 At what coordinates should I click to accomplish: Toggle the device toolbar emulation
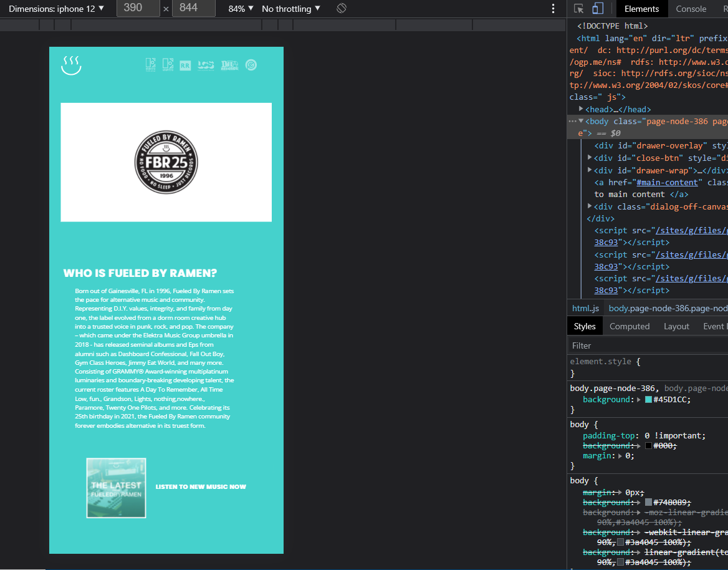point(598,8)
